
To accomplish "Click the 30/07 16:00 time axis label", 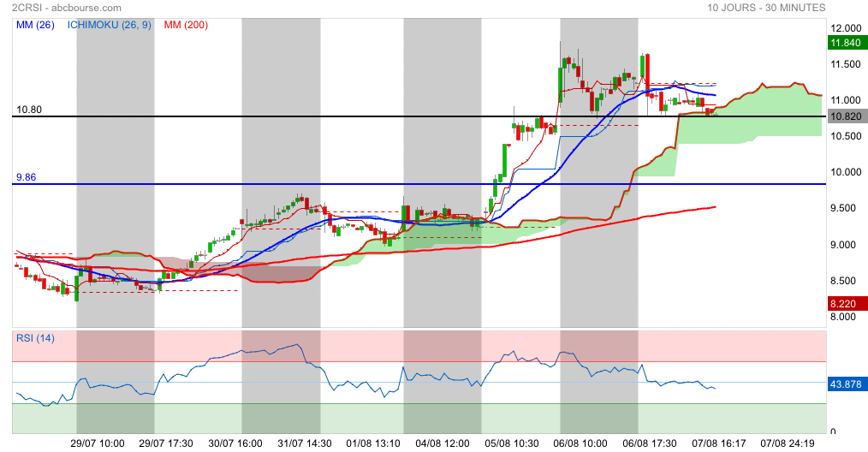I will (x=235, y=443).
